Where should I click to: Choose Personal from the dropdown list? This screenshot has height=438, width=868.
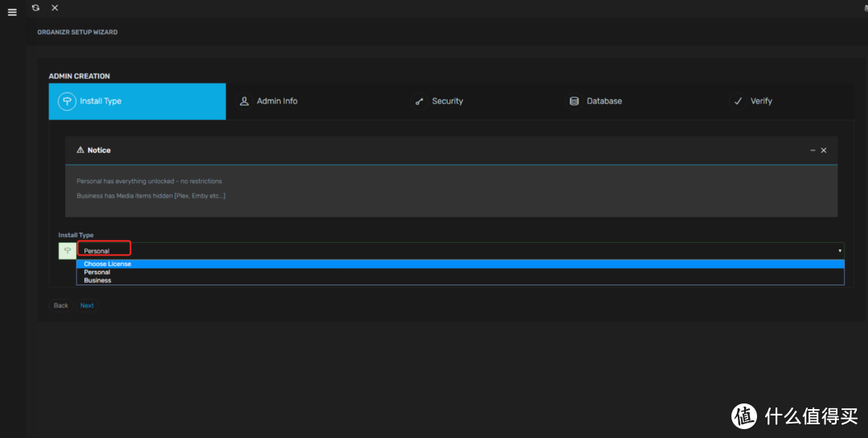click(x=97, y=272)
